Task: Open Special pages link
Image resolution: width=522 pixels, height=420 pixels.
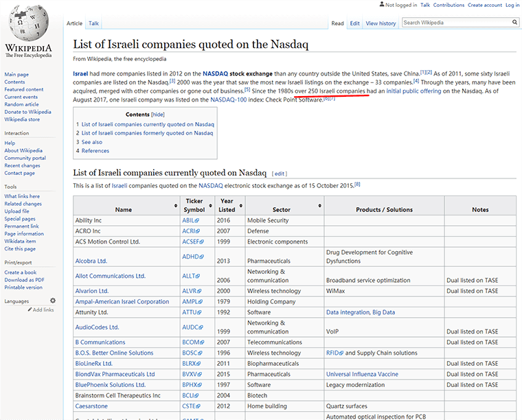Action: click(20, 219)
